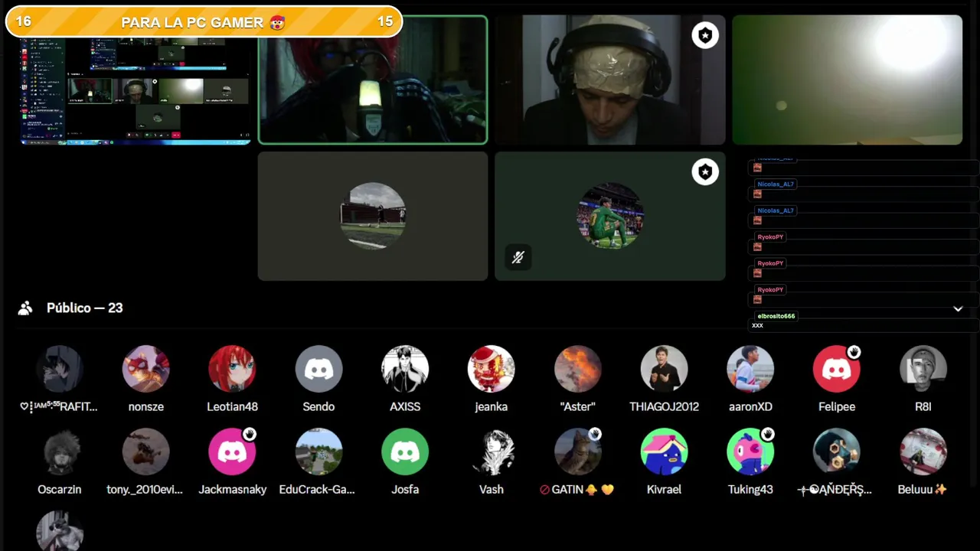Select the "Aster" fire avatar
Viewport: 980px width, 551px height.
pyautogui.click(x=578, y=369)
